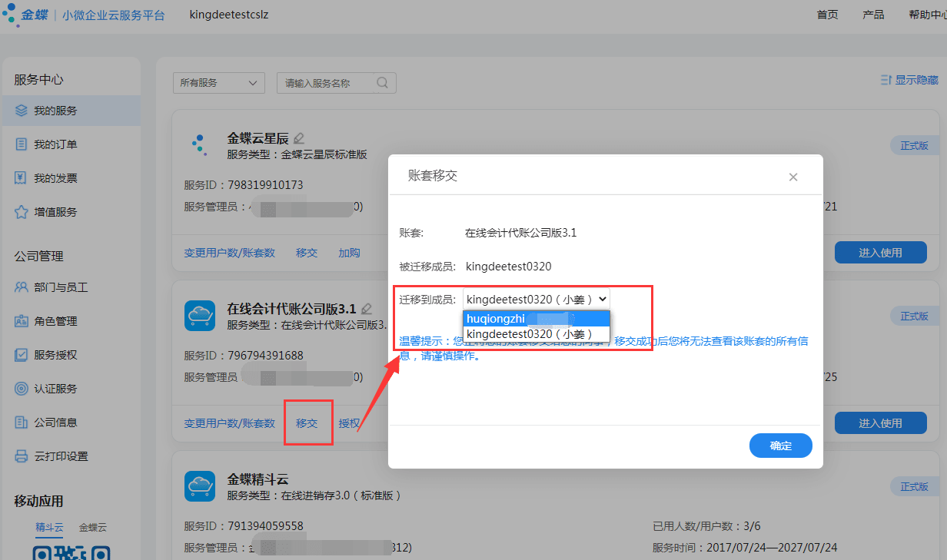Image resolution: width=947 pixels, height=560 pixels.
Task: Click the 金蝶精斗云 product logo
Action: [x=200, y=485]
